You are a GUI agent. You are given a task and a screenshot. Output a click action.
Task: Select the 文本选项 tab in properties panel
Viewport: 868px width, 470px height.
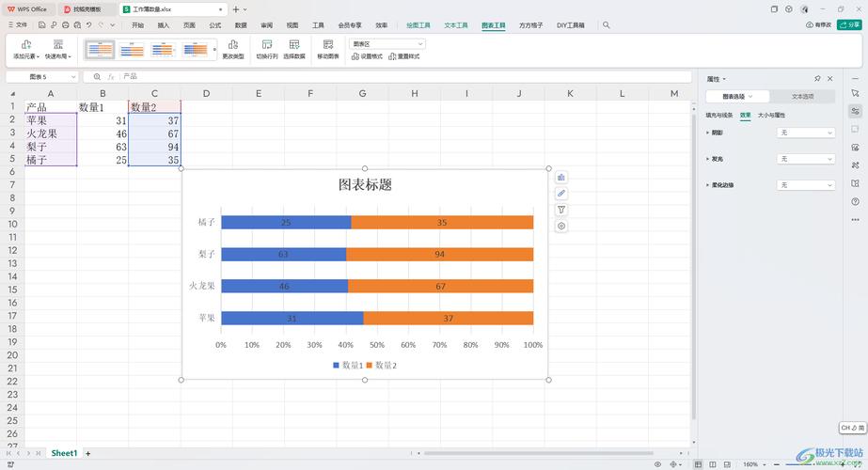pyautogui.click(x=802, y=96)
